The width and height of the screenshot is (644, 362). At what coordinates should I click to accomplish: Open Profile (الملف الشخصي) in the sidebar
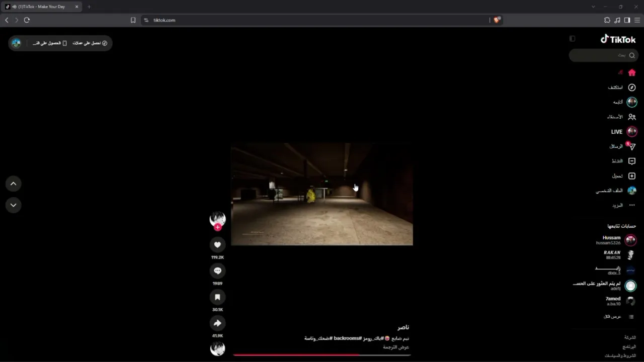616,191
